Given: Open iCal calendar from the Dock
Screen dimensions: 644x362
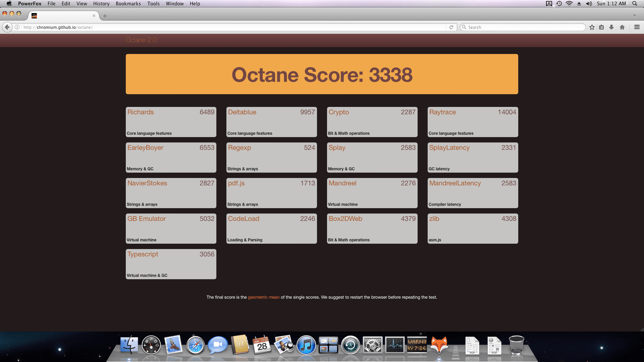Looking at the screenshot, I should click(262, 345).
